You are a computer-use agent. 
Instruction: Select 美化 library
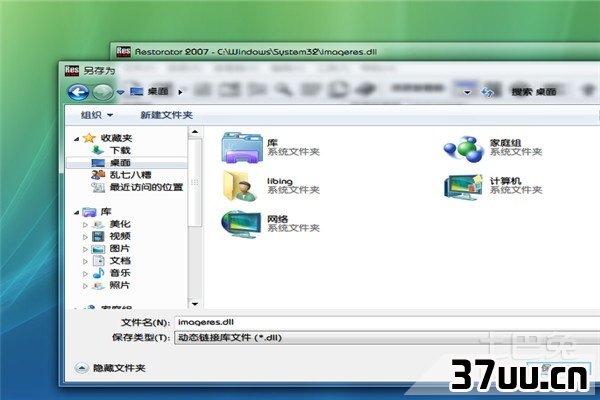click(x=120, y=224)
